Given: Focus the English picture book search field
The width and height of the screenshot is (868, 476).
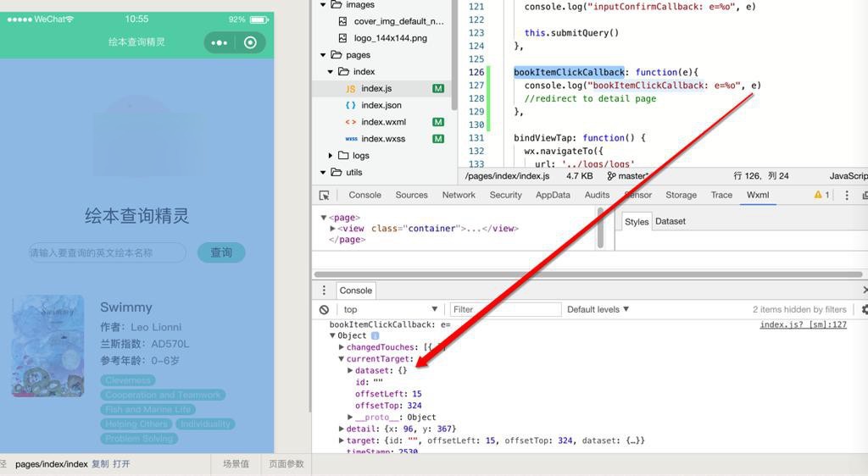Looking at the screenshot, I should point(107,252).
